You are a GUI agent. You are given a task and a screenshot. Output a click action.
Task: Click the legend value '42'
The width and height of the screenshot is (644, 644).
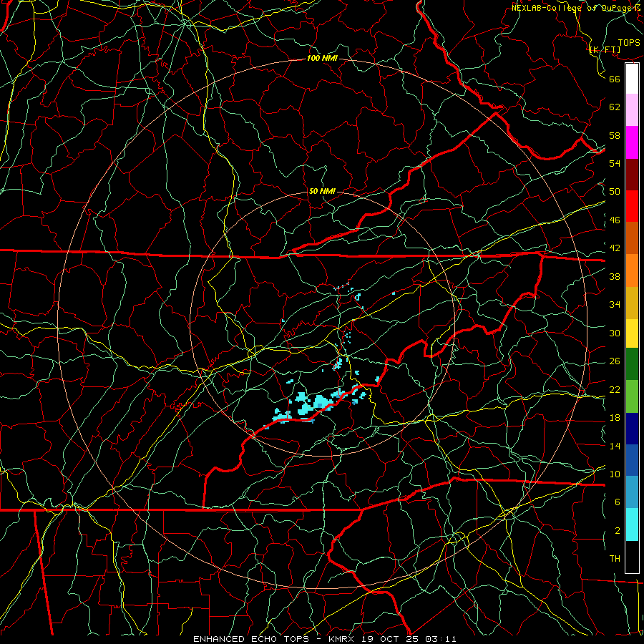coord(615,248)
